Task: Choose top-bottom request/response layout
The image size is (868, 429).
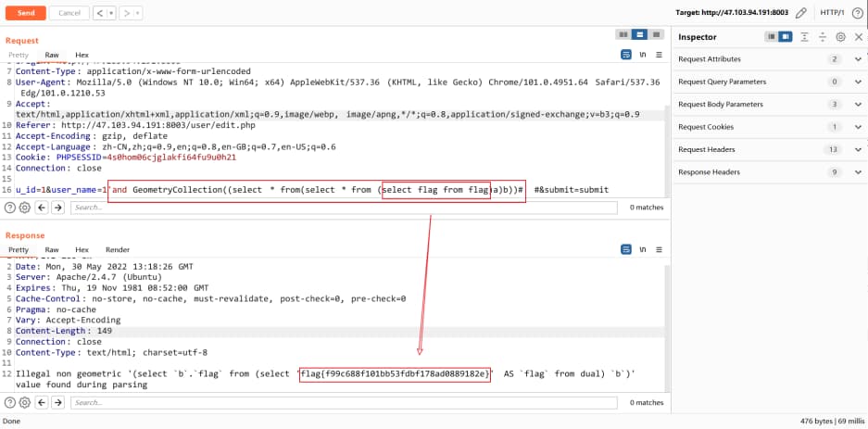Action: [639, 34]
